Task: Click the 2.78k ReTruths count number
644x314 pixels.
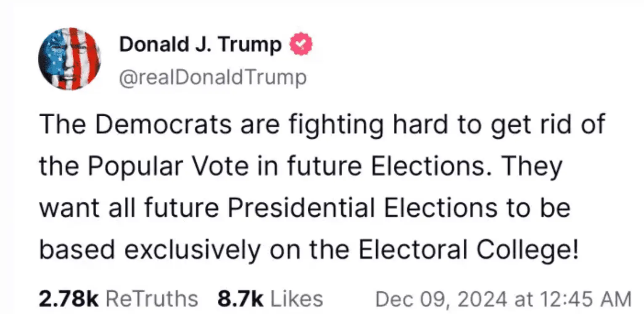Action: pos(69,299)
